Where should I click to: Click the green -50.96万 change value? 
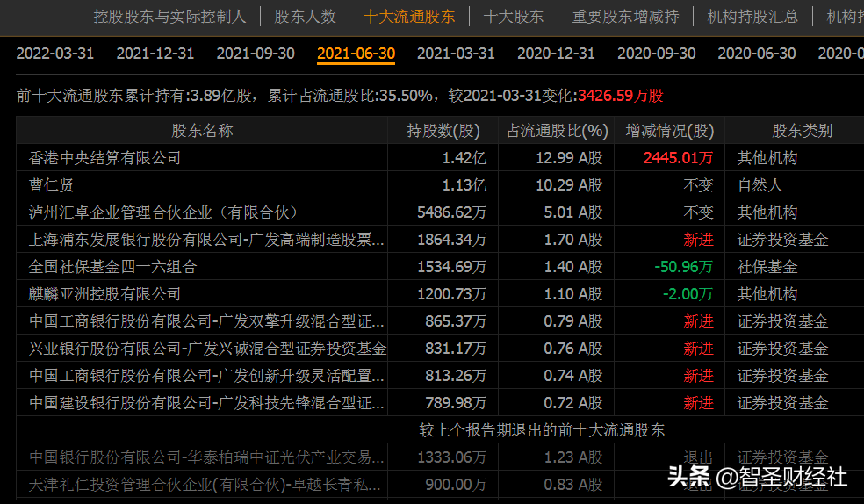click(x=683, y=267)
